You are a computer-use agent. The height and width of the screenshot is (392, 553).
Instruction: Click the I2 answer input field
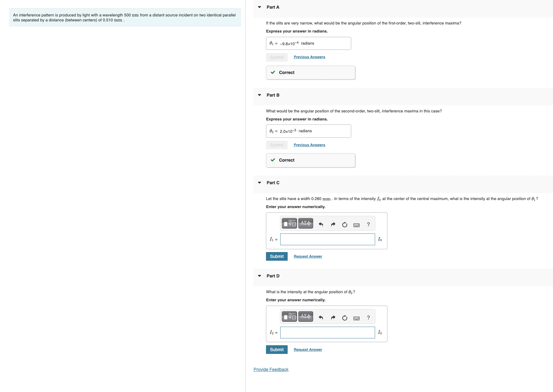[x=327, y=333]
